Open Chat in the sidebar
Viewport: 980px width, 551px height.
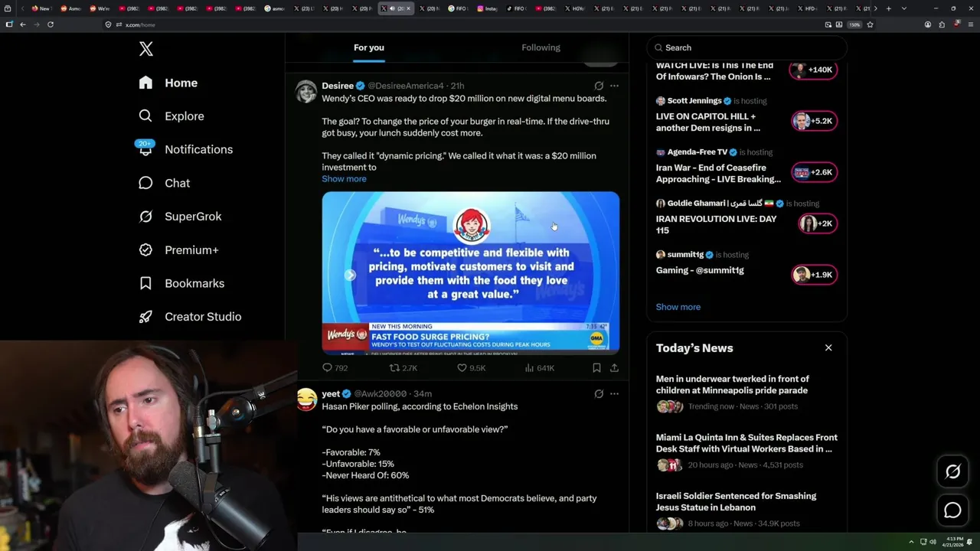pos(164,183)
